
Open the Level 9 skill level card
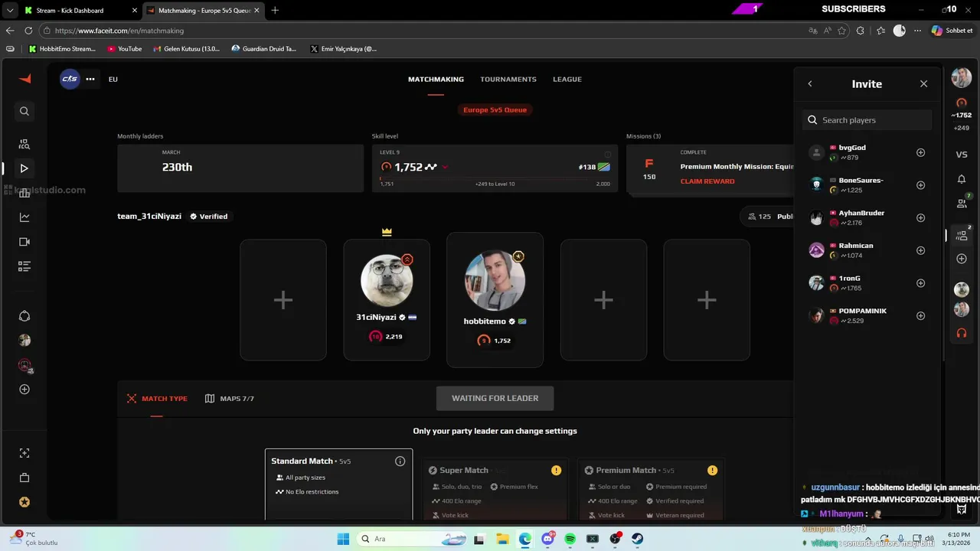point(495,168)
